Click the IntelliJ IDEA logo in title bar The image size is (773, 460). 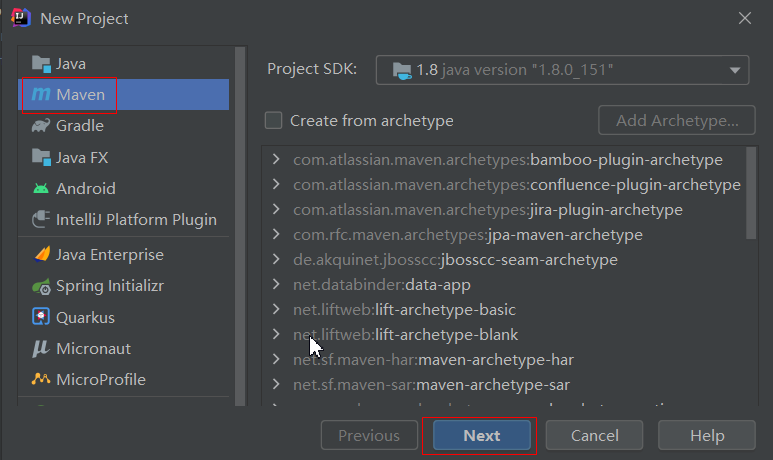[21, 18]
